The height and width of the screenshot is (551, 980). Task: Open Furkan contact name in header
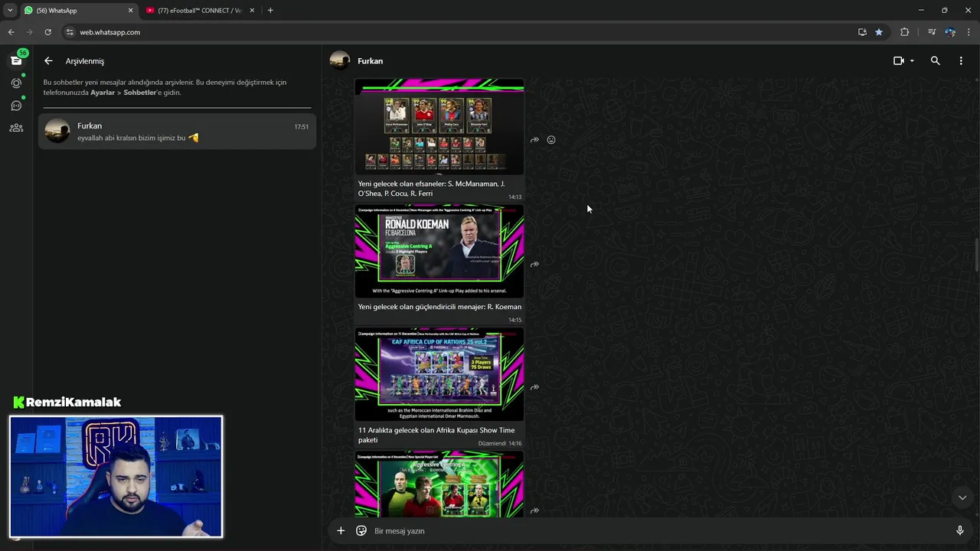point(370,60)
